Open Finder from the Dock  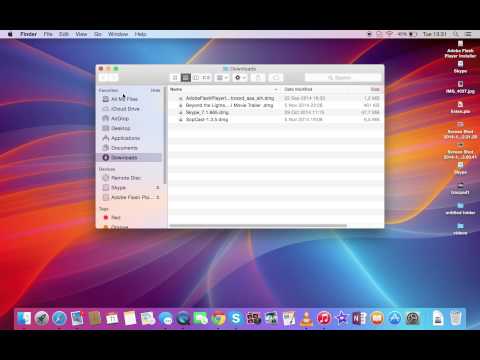click(24, 318)
